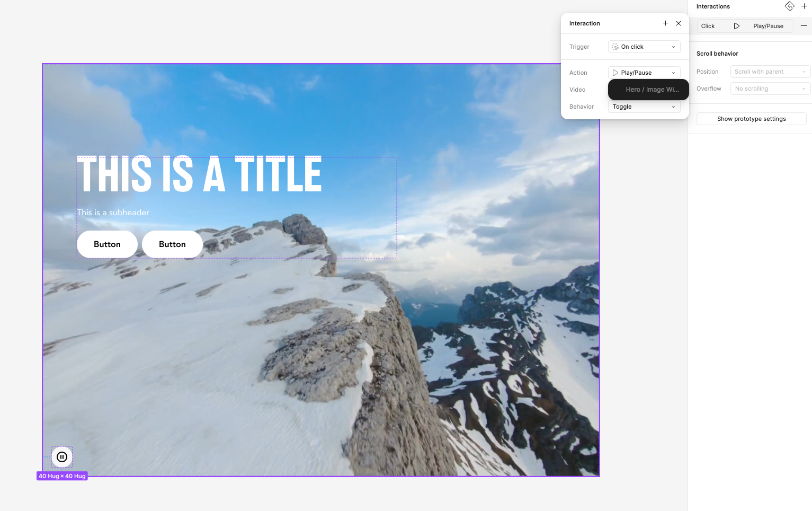
Task: Add a new interaction in Interaction popup
Action: 665,23
